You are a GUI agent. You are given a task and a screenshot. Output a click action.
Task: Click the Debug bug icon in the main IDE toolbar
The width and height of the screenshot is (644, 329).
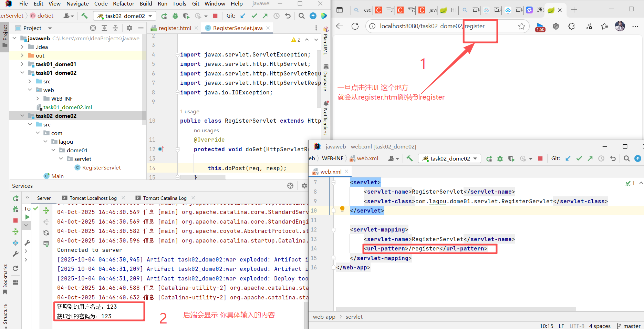[x=175, y=16]
